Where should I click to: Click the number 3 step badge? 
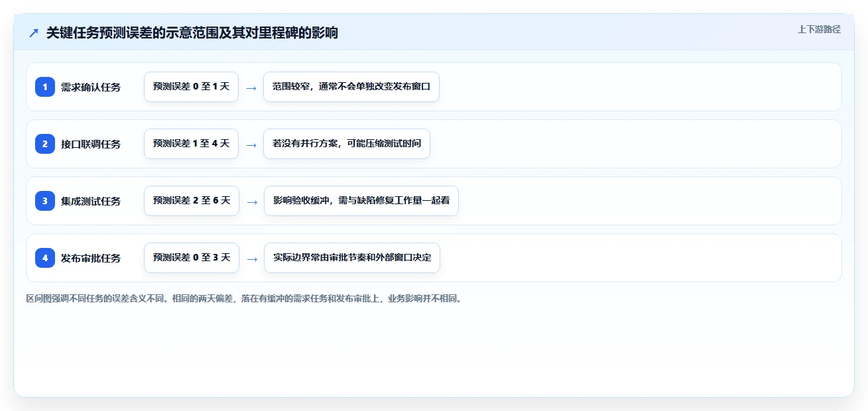45,201
